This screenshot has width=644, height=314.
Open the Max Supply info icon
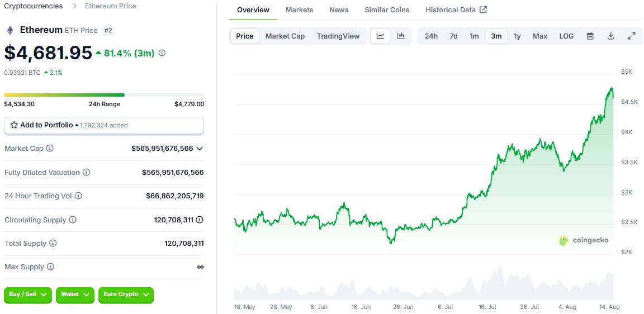coord(50,267)
